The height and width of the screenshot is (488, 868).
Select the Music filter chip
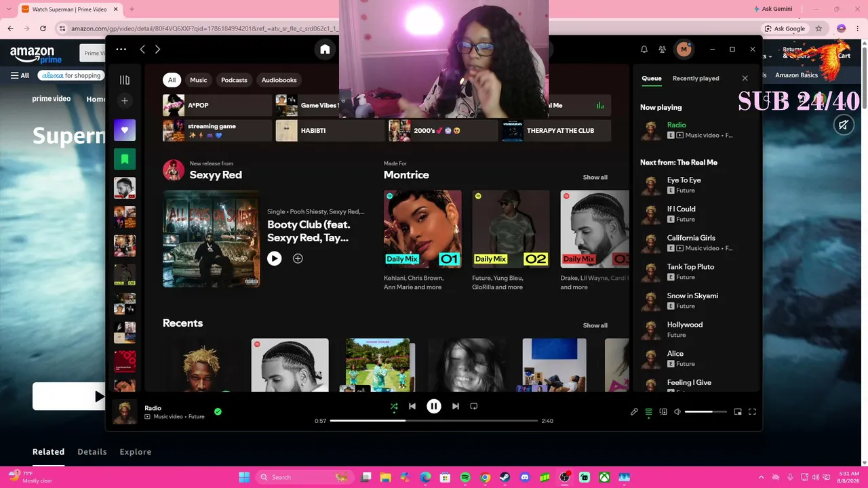point(199,80)
